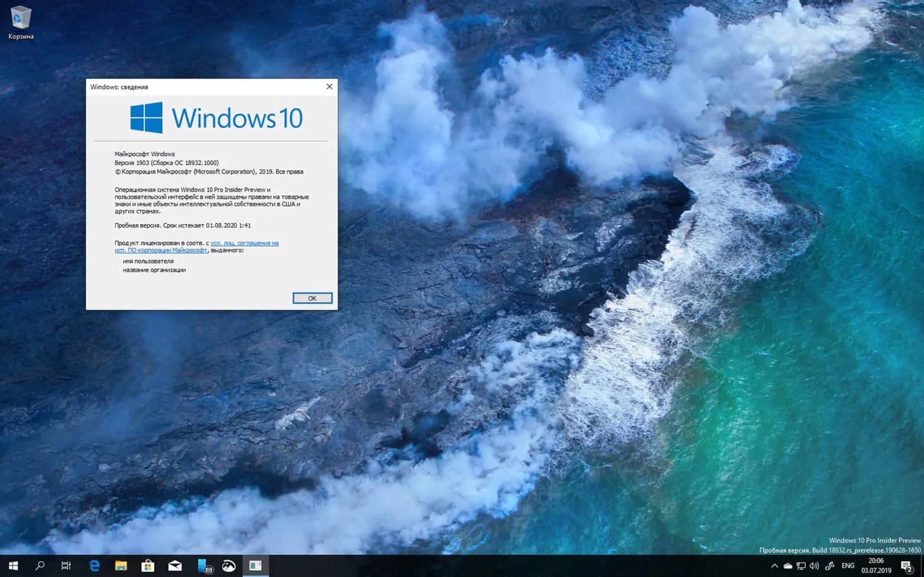Open Action Center notifications
924x577 pixels.
pos(906,565)
